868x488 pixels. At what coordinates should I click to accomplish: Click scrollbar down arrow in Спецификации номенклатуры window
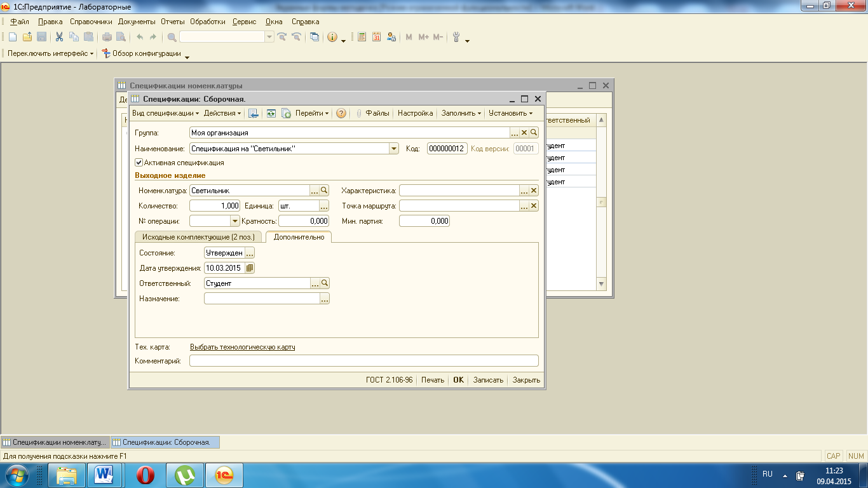602,284
